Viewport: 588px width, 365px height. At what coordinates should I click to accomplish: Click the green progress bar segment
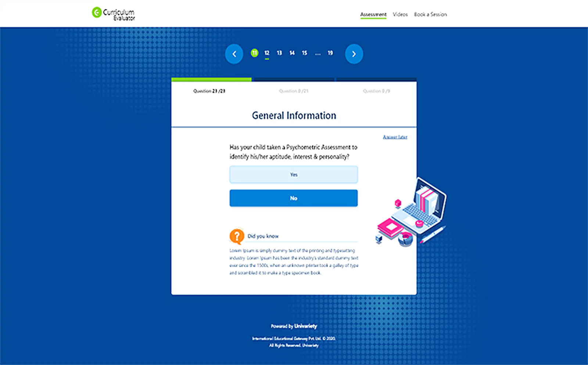(211, 79)
